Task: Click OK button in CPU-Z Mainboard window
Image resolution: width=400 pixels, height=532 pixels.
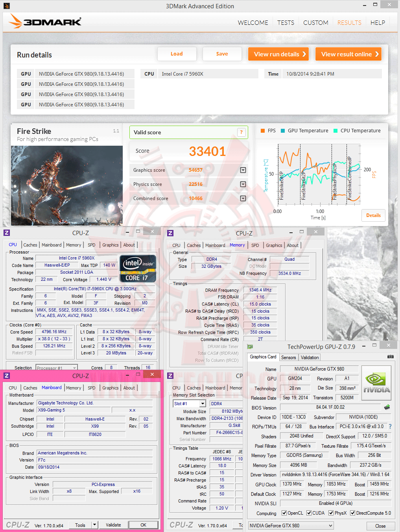Action: click(x=144, y=525)
